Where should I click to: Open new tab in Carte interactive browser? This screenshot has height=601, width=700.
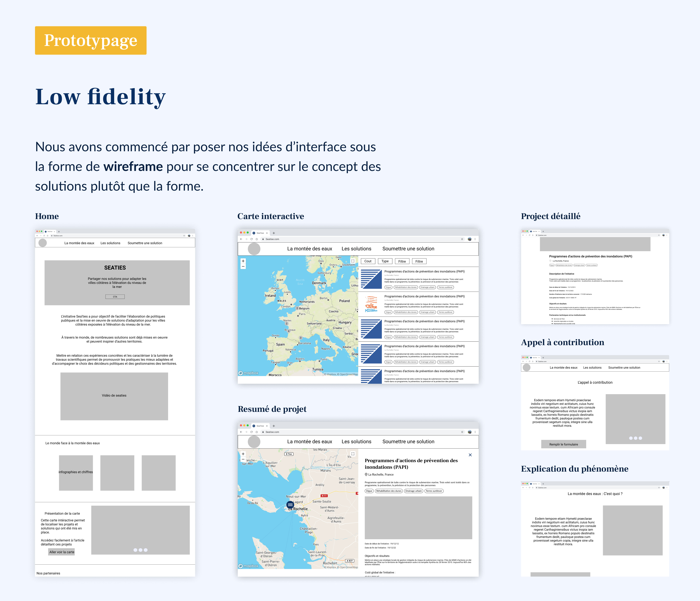(x=274, y=233)
